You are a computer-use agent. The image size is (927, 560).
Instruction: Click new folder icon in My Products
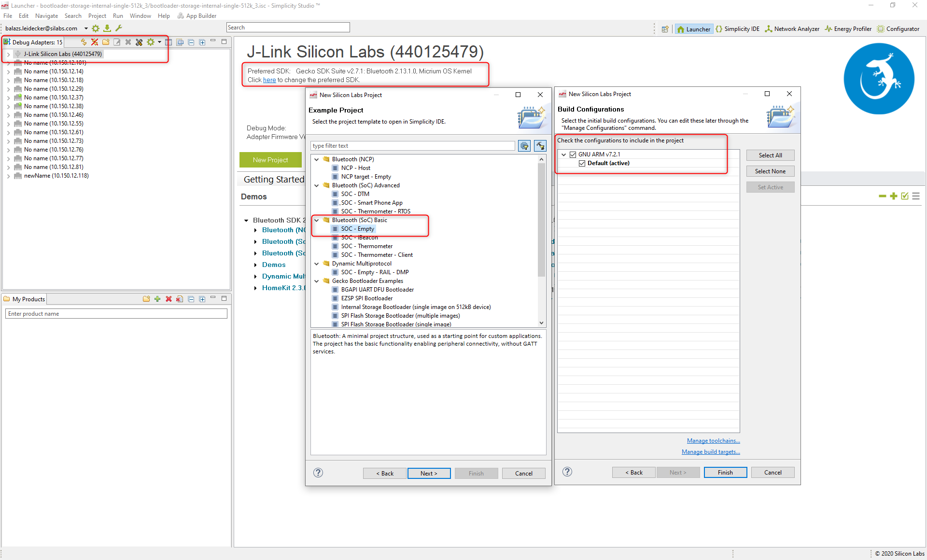[x=146, y=299]
